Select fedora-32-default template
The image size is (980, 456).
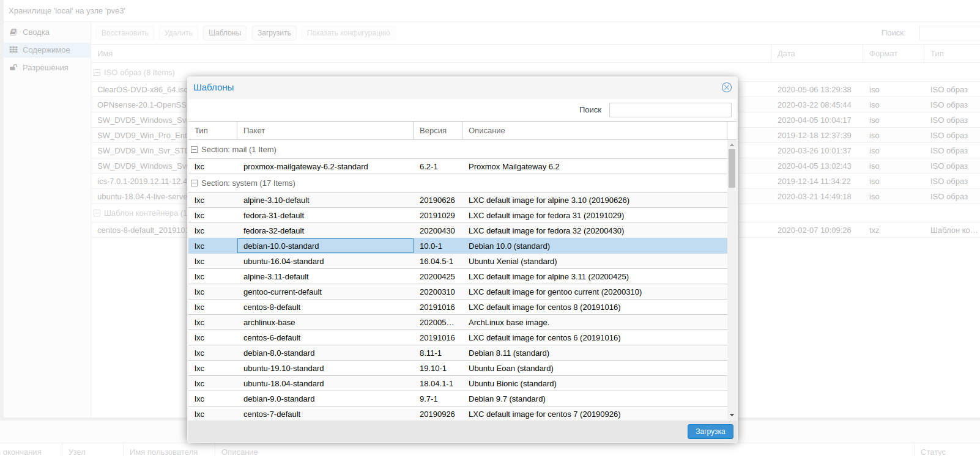coord(458,231)
